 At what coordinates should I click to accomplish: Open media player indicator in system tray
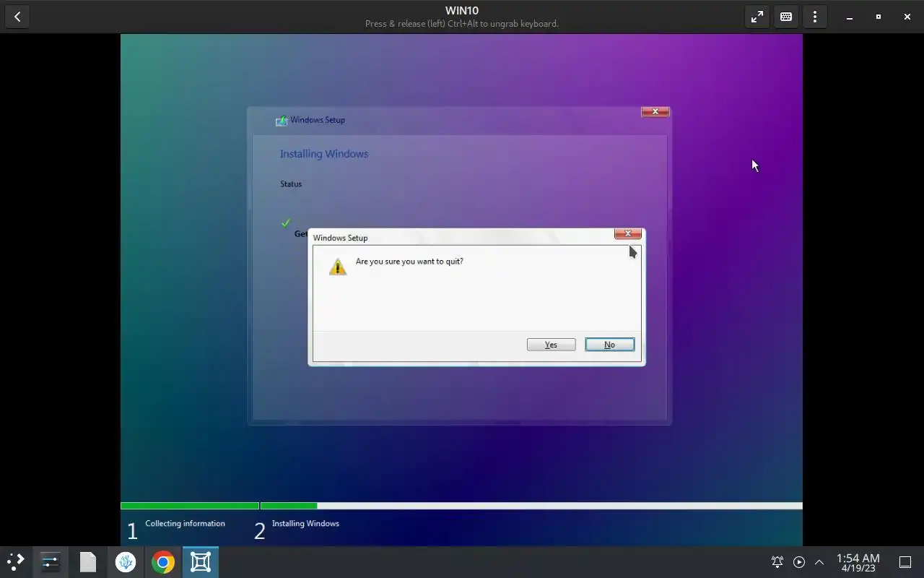point(799,562)
